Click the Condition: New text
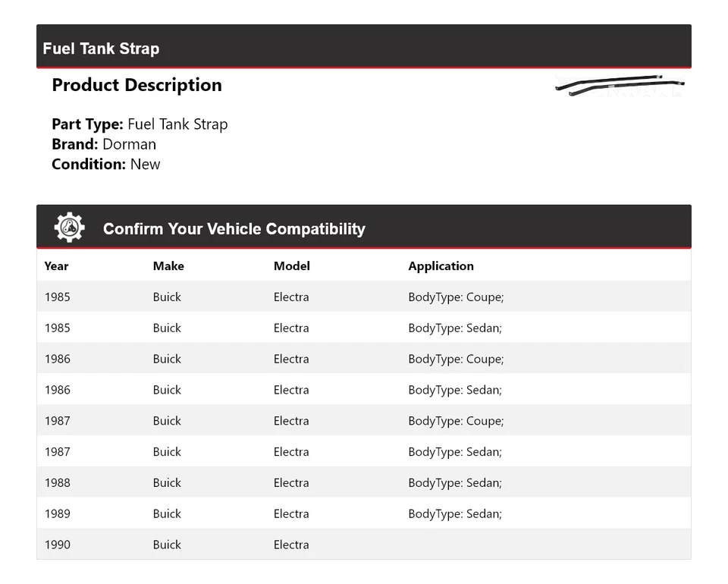 click(x=106, y=164)
